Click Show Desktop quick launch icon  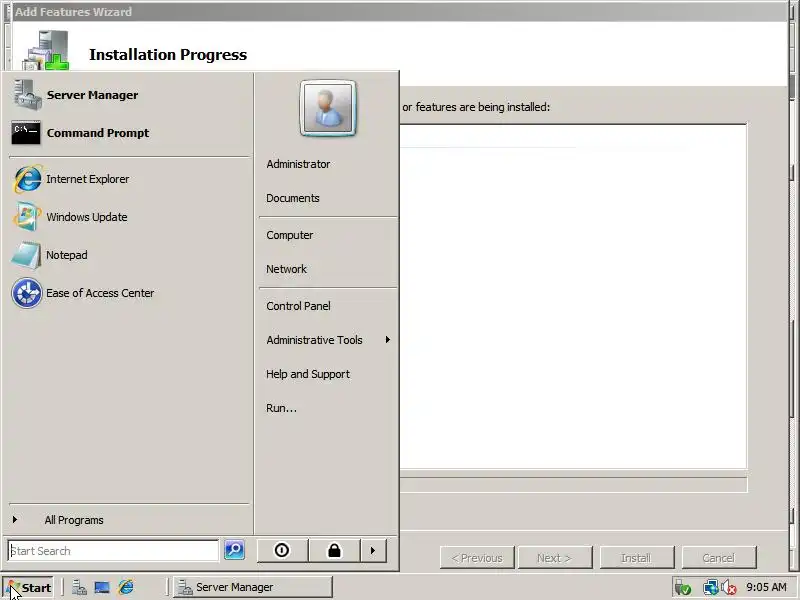click(x=102, y=588)
